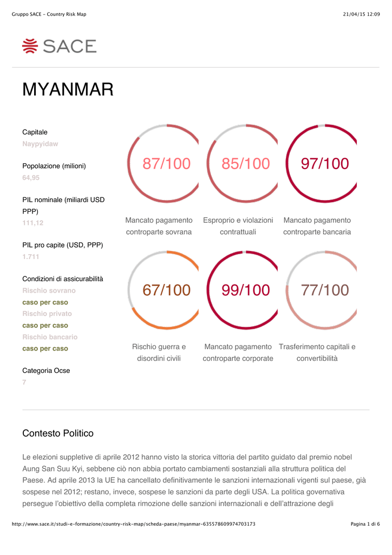The image size is (392, 555).
Task: Click the Rischio privato label
Action: [x=47, y=314]
